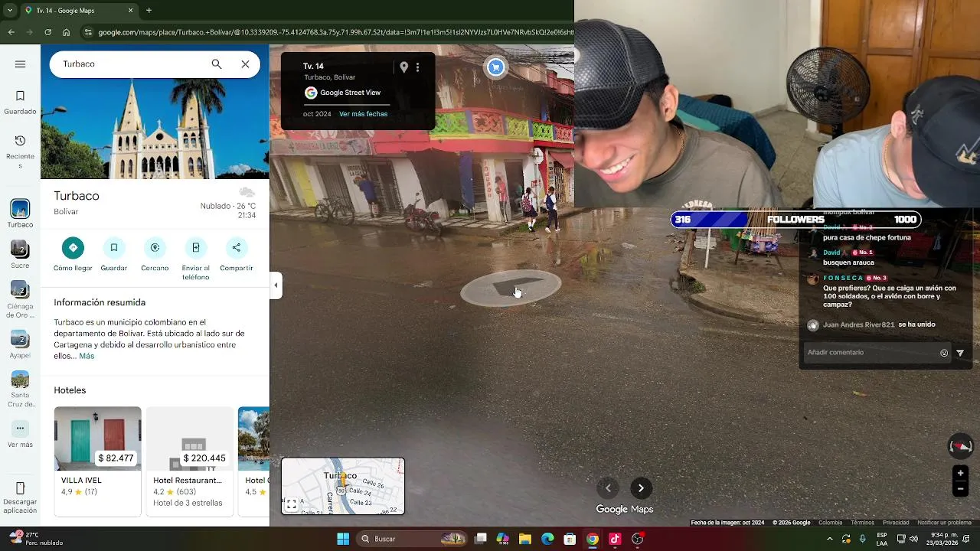Open new browser tab with plus button
The width and height of the screenshot is (980, 551).
pyautogui.click(x=149, y=11)
